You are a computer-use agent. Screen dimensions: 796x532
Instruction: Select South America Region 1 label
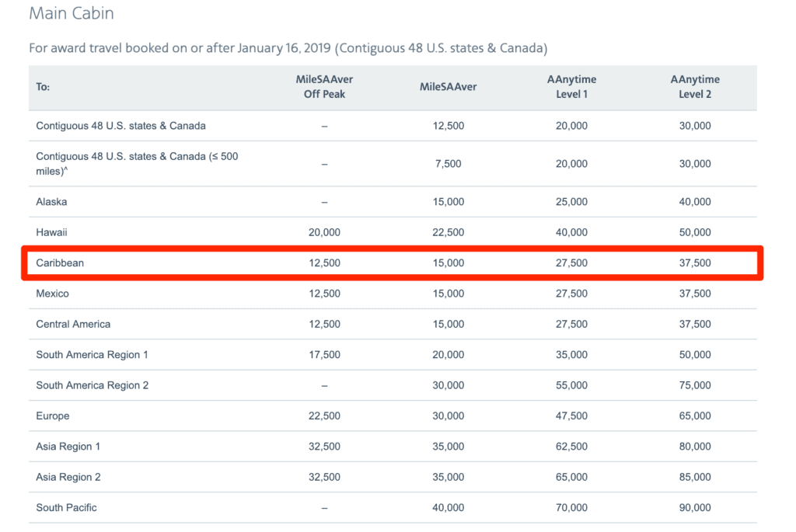(92, 355)
